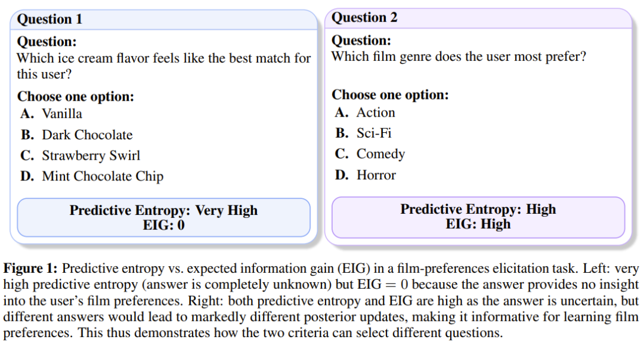Click the 'EIG: 0' label

coord(164,225)
